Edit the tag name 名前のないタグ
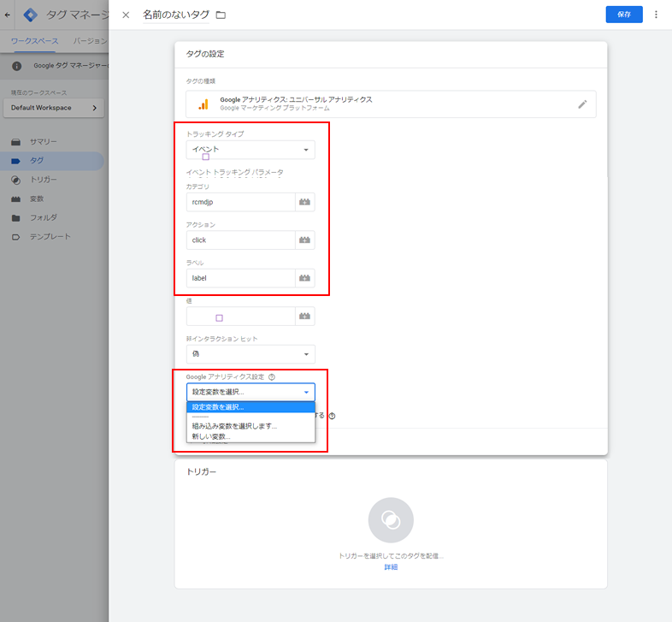Screen dimensions: 672x622 pyautogui.click(x=176, y=15)
